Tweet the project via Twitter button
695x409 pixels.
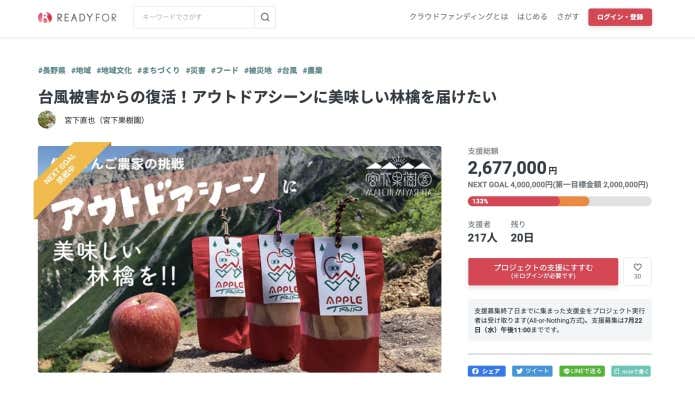click(x=532, y=371)
